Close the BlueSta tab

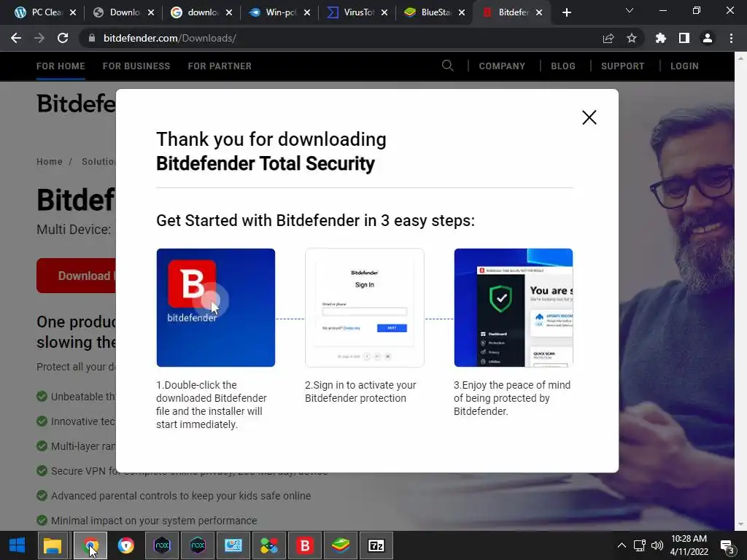coord(462,12)
